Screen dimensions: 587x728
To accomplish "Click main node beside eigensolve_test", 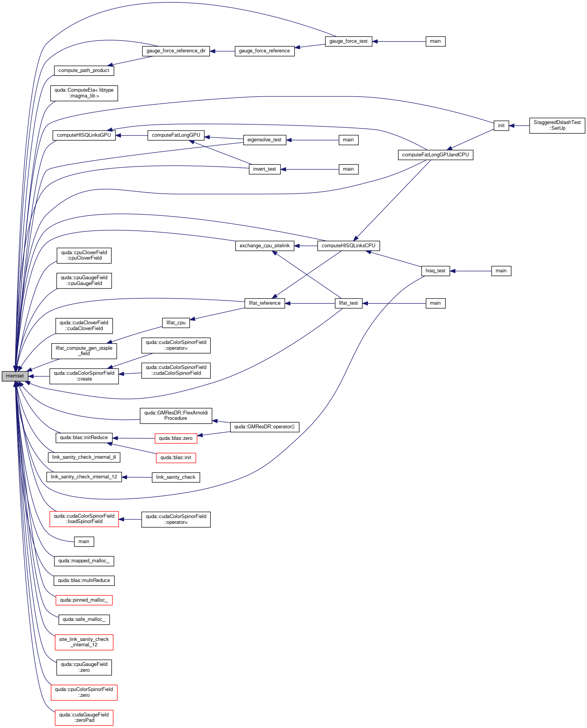I will [348, 140].
